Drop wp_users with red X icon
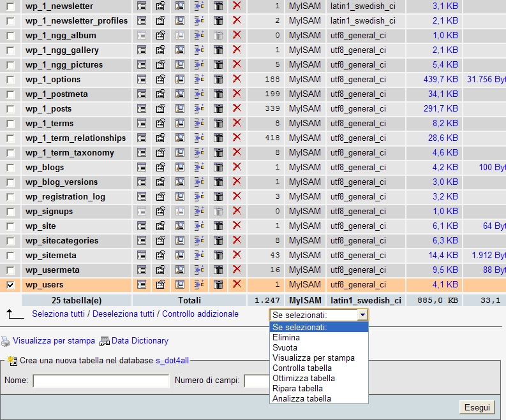 [237, 284]
